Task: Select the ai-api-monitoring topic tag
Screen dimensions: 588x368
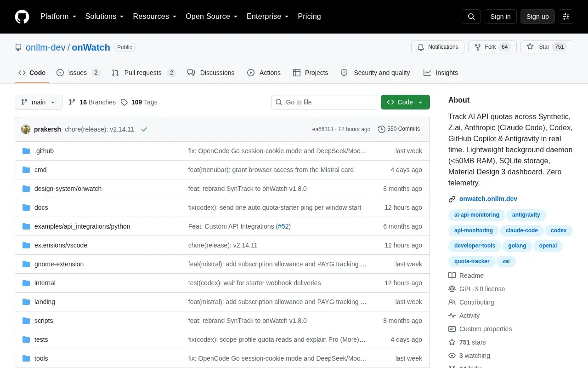Action: [x=477, y=215]
